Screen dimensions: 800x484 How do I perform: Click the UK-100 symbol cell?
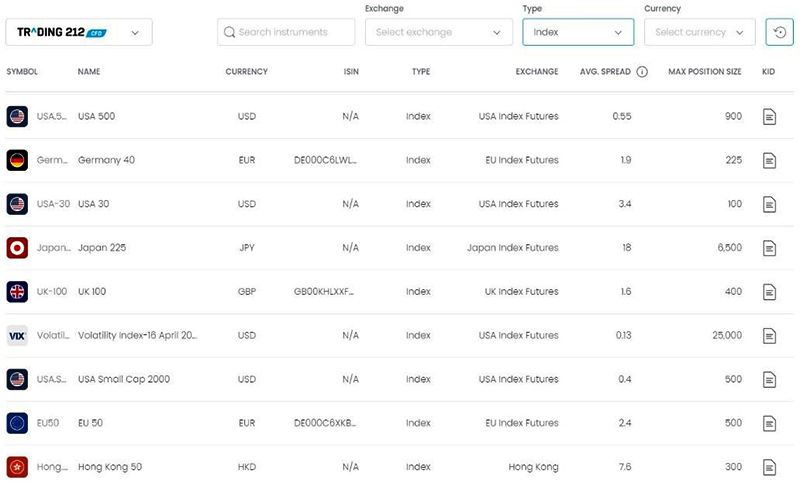pyautogui.click(x=52, y=292)
